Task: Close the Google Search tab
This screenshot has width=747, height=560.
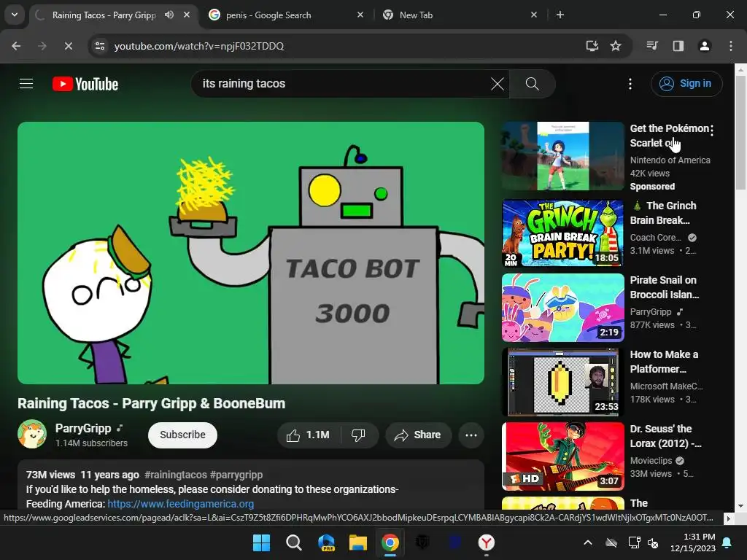Action: [x=360, y=15]
